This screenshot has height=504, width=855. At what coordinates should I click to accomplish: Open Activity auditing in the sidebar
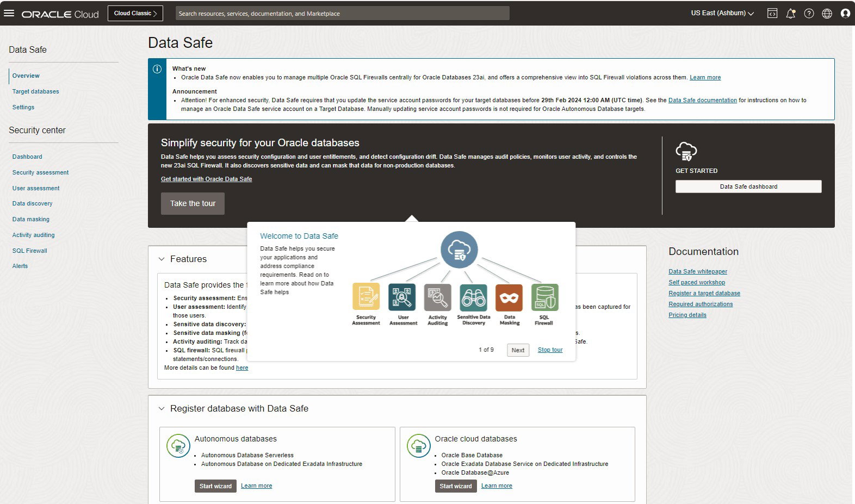coord(34,235)
